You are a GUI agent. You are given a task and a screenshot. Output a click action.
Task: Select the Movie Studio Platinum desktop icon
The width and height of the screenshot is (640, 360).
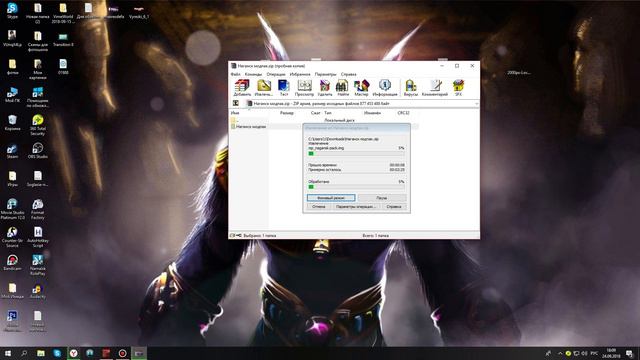point(12,209)
